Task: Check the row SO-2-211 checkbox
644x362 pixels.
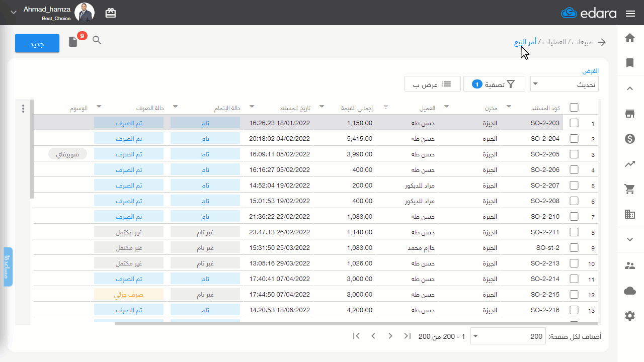Action: (574, 232)
